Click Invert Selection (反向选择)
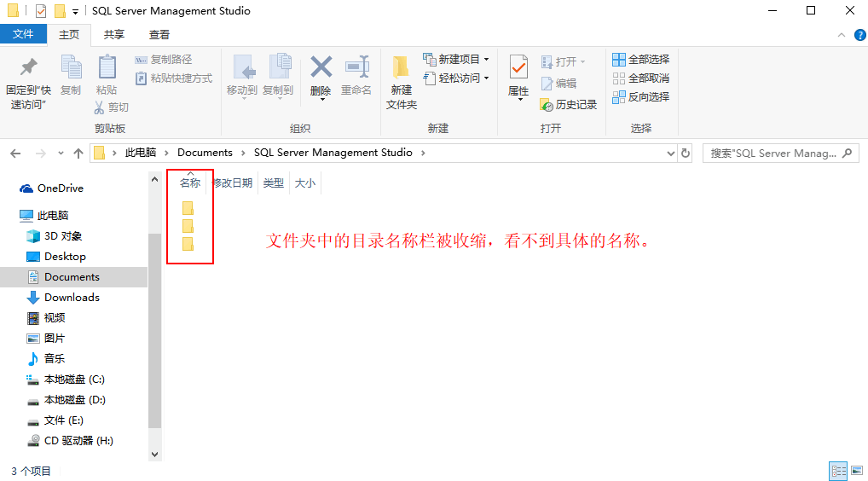The image size is (868, 481). tap(641, 97)
